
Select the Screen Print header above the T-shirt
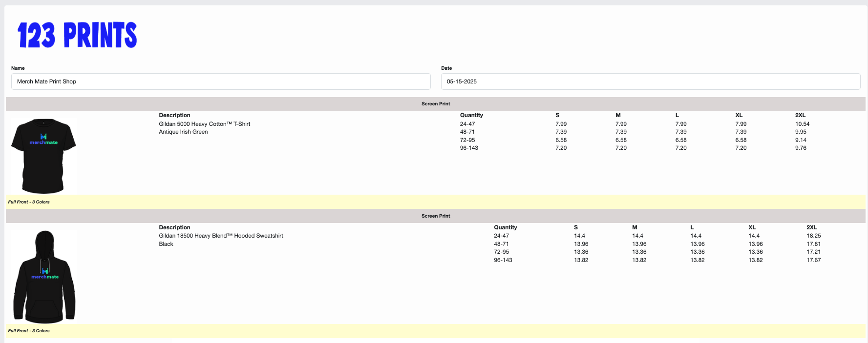(x=436, y=104)
